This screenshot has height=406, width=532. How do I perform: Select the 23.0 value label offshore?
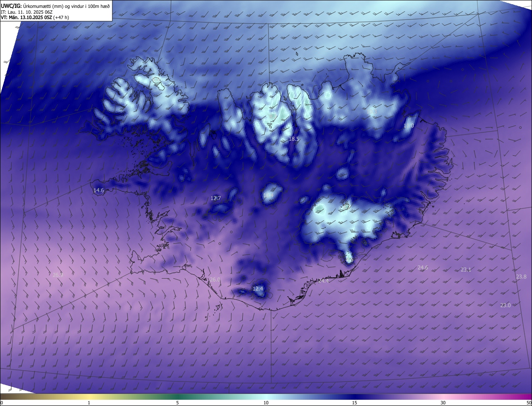tap(505, 306)
